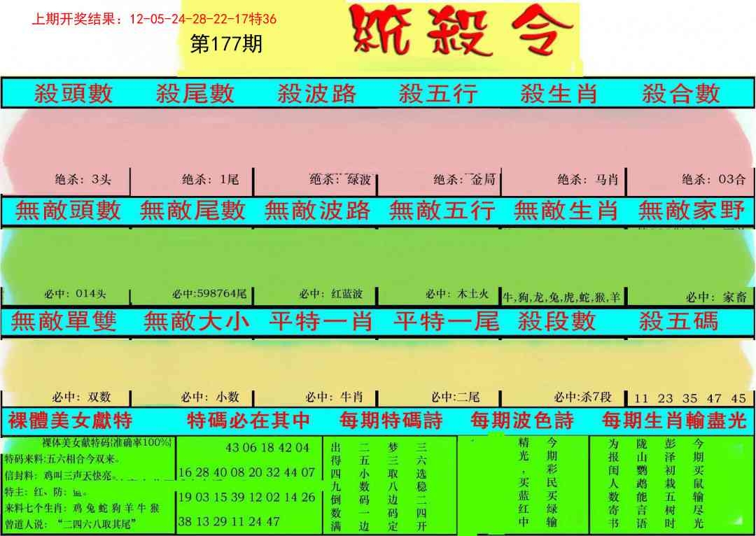
Task: Select the 16 28 40 08 20 32 44 07 row
Action: [247, 472]
